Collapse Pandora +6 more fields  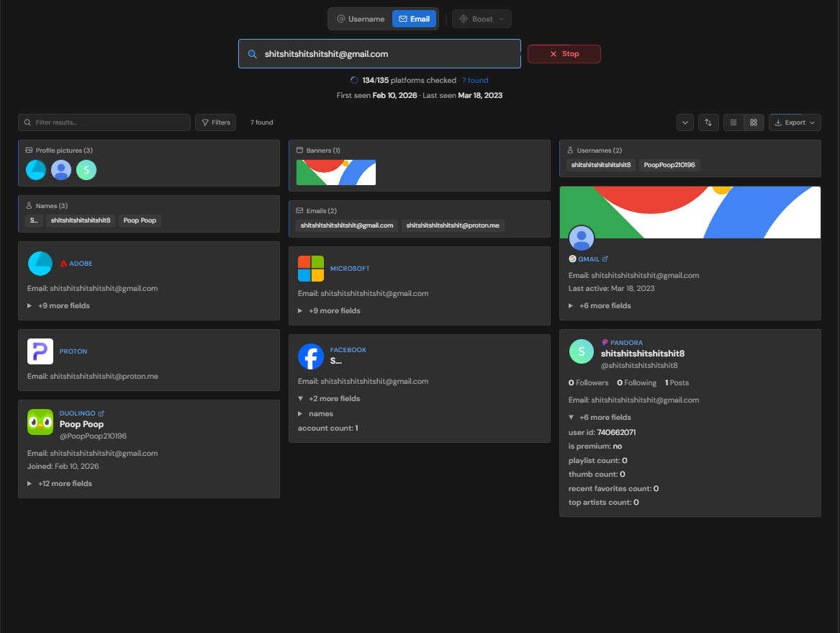[x=600, y=418]
